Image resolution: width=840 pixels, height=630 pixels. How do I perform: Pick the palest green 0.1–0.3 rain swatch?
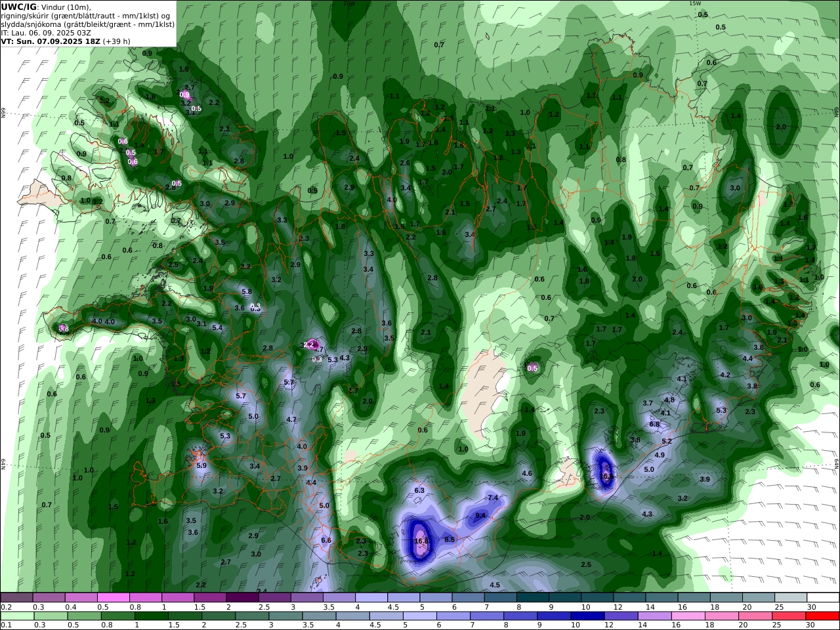click(x=16, y=616)
